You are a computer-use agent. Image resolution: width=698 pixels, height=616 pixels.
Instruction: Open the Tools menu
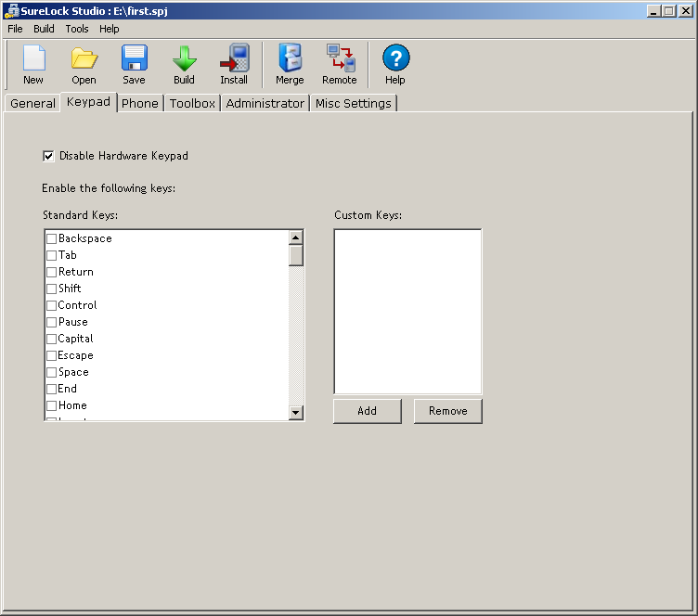pyautogui.click(x=77, y=29)
